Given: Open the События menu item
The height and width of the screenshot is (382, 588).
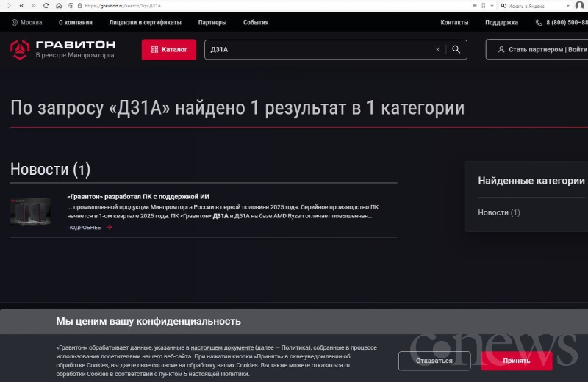Looking at the screenshot, I should 256,23.
